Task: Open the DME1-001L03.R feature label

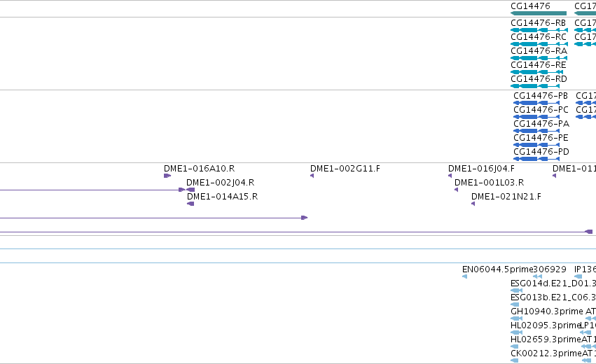Action: click(x=489, y=183)
